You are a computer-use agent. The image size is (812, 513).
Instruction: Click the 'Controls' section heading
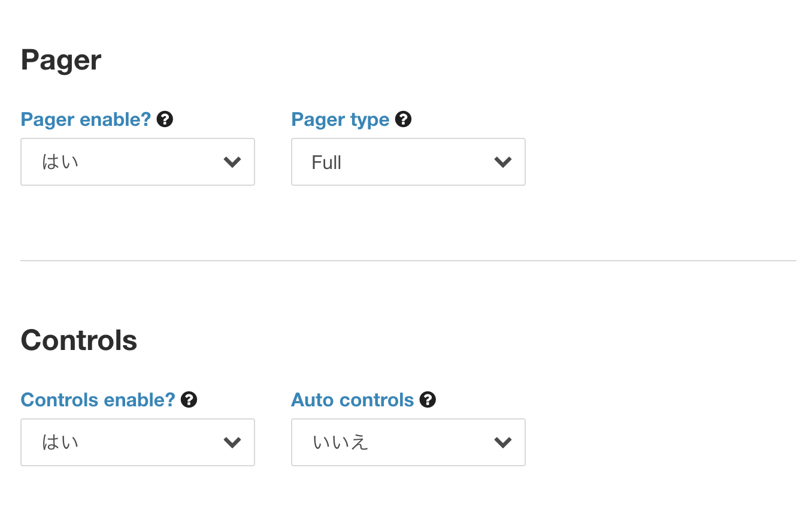tap(79, 340)
